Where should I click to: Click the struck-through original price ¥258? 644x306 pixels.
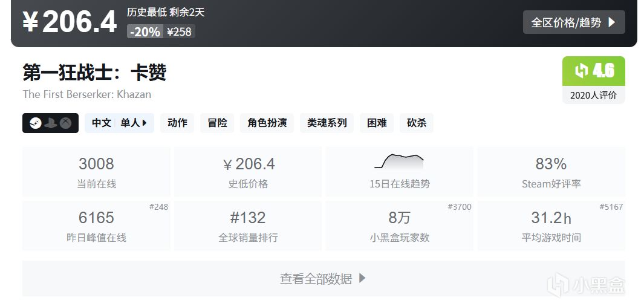[x=179, y=31]
